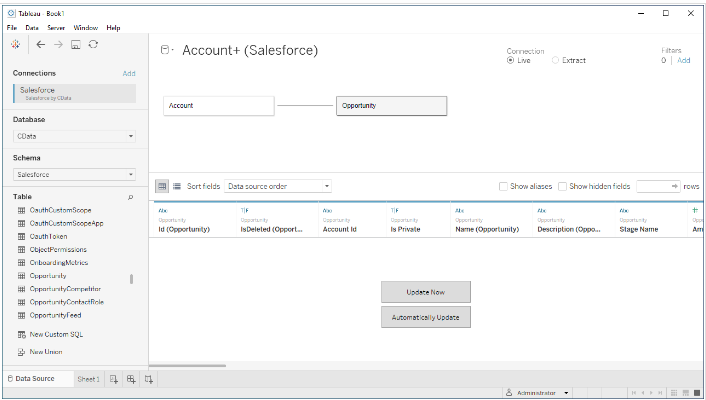The width and height of the screenshot is (706, 400).
Task: Select the Salesforce connection entry
Action: [74, 93]
